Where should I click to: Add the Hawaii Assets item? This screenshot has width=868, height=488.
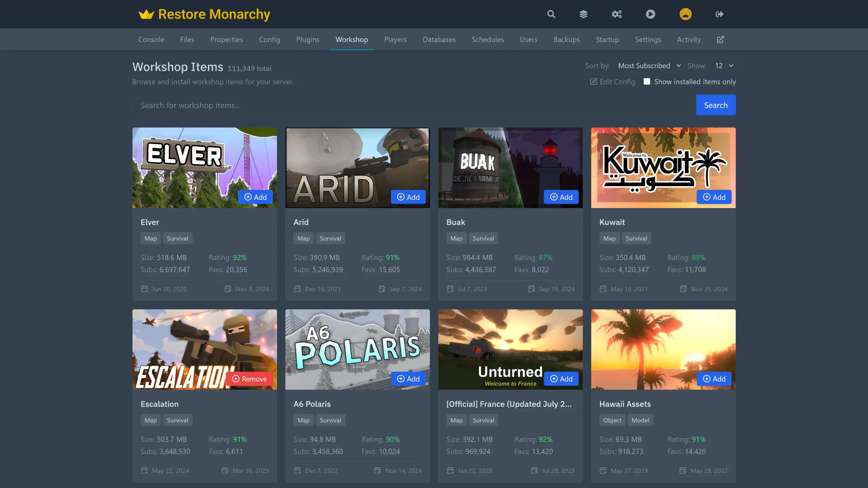(x=714, y=379)
